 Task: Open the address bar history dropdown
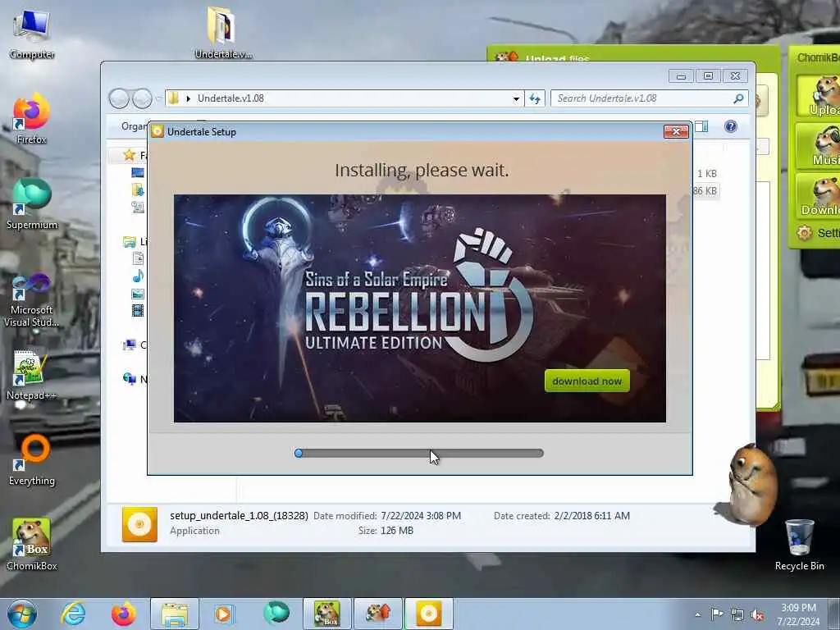click(516, 98)
